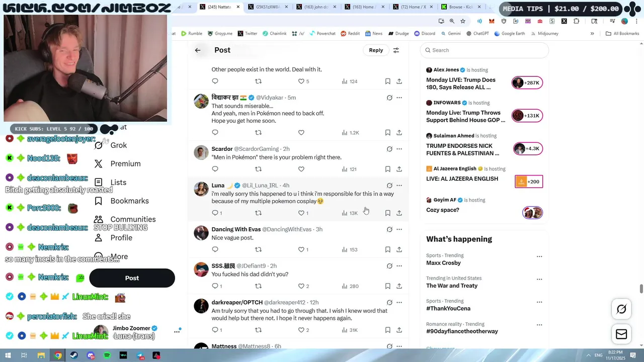
Task: Bookmark the Scardor reply
Action: click(387, 169)
